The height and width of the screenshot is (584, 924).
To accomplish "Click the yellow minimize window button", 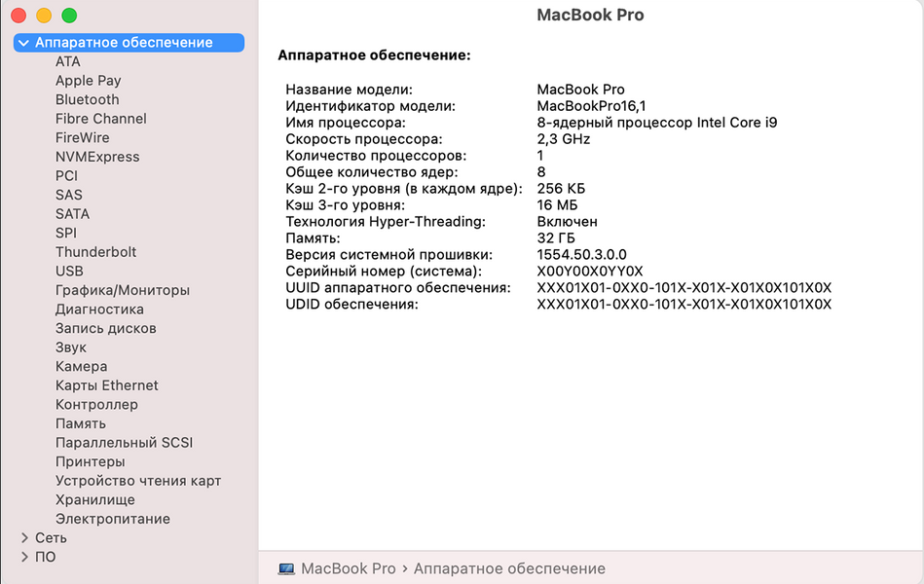I will tap(44, 16).
